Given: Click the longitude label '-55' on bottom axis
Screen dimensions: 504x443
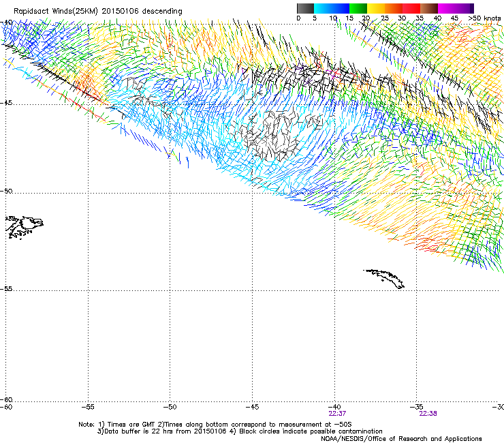Looking at the screenshot, I should coord(88,407).
